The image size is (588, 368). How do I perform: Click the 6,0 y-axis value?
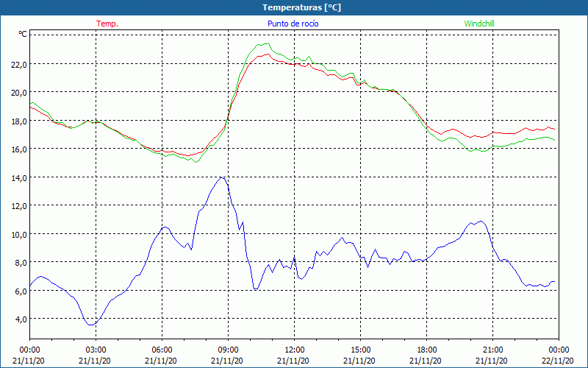click(x=21, y=291)
